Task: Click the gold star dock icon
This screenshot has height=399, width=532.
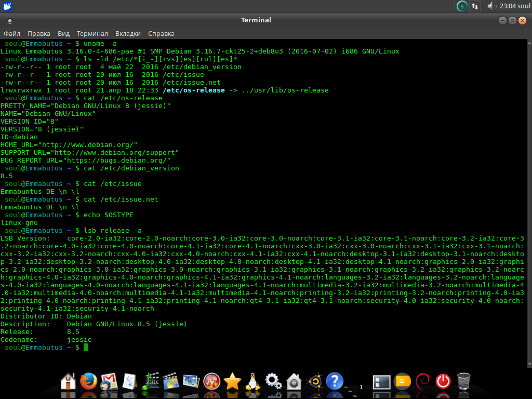Action: tap(232, 381)
